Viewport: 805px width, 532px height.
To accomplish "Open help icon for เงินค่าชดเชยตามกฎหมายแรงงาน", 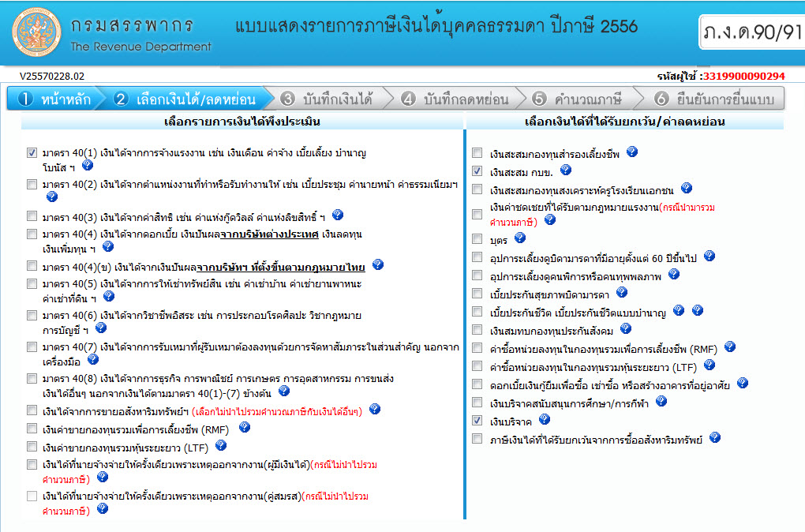I will click(x=550, y=219).
